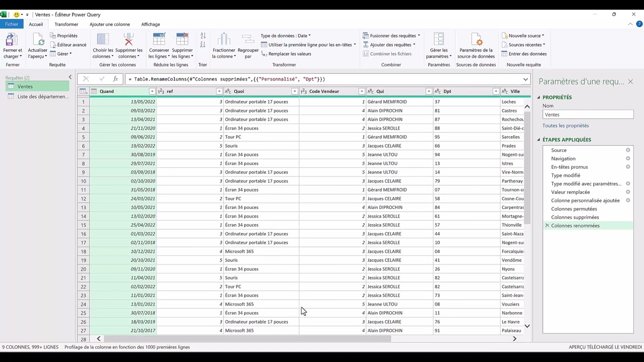Open Nouvelle source dropdown

pyautogui.click(x=523, y=36)
